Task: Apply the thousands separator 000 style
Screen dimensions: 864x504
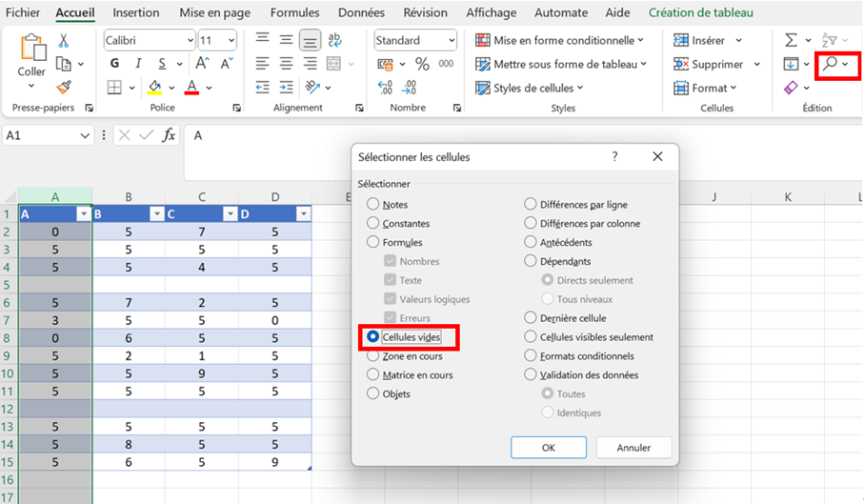Action: (446, 63)
